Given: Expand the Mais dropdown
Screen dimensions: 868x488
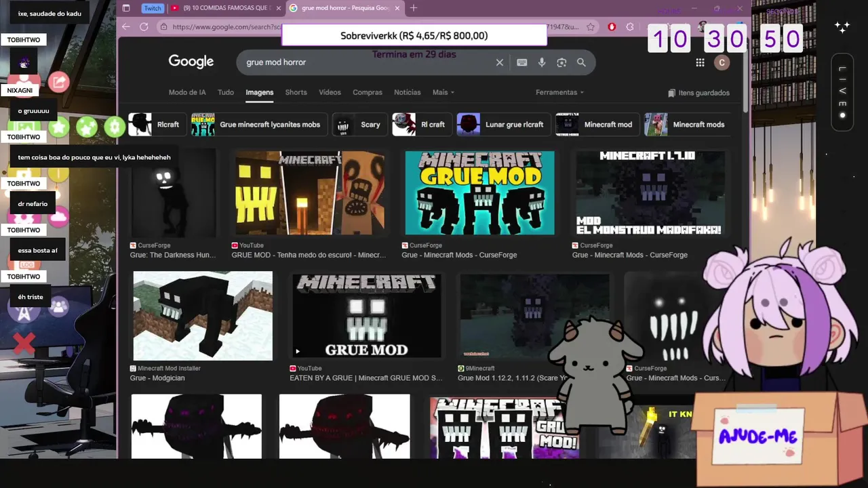Looking at the screenshot, I should (443, 92).
